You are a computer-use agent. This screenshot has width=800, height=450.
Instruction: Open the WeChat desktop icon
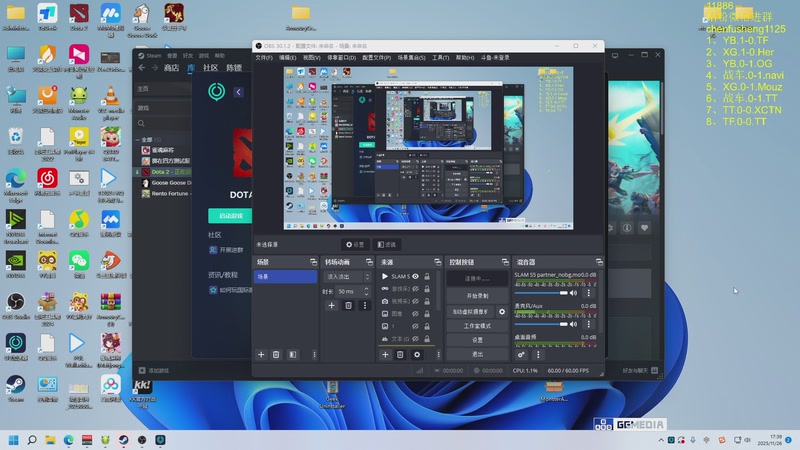[x=79, y=264]
